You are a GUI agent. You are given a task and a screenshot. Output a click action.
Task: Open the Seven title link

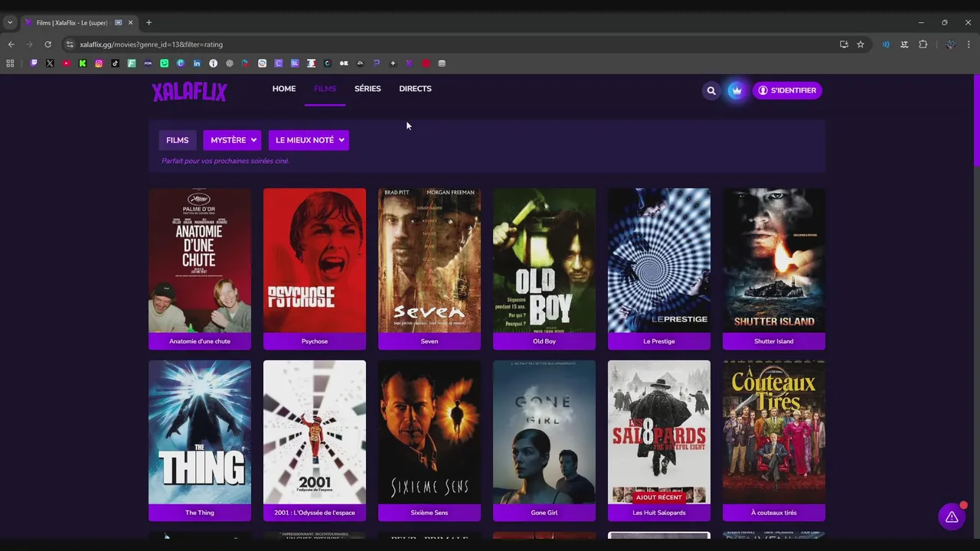430,341
